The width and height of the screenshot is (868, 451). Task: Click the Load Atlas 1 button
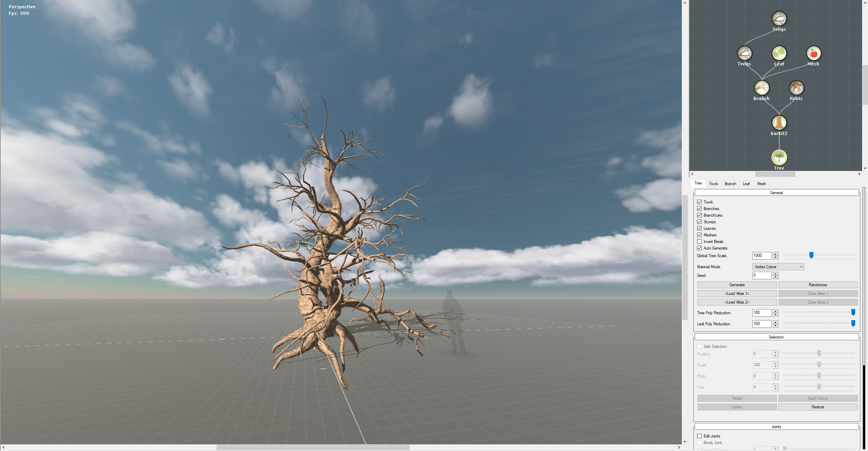tap(737, 294)
